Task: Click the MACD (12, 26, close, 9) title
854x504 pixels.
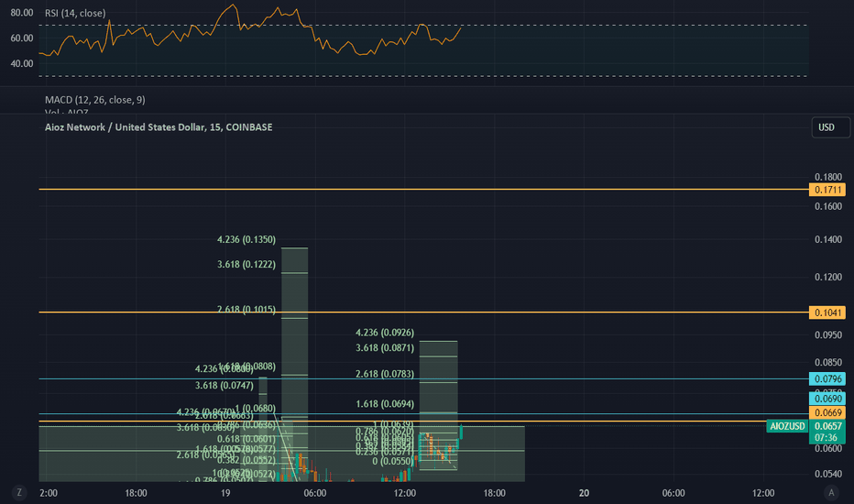Action: pos(94,100)
